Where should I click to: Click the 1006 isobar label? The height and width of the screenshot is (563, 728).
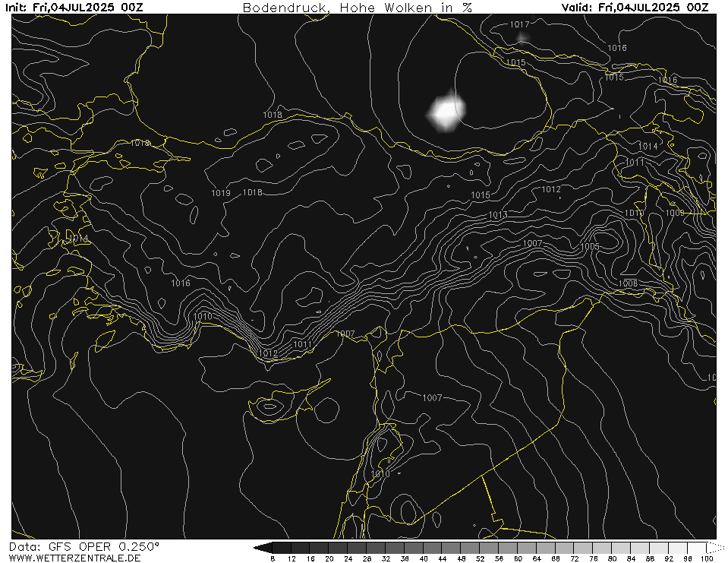[628, 283]
